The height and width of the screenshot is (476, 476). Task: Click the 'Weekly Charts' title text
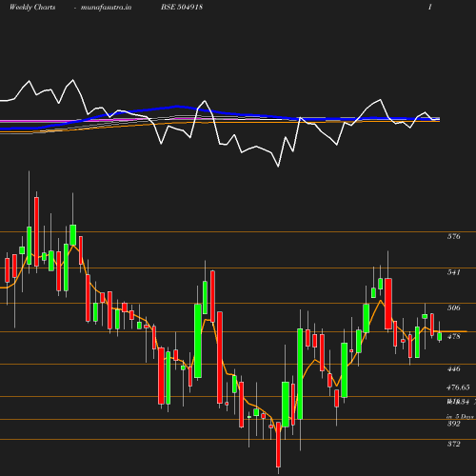click(x=32, y=7)
